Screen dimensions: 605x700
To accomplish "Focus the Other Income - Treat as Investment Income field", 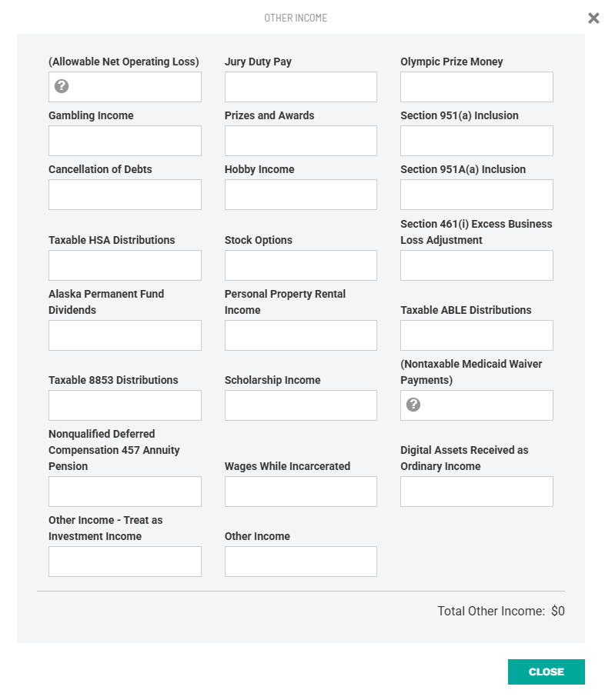I will pyautogui.click(x=125, y=562).
